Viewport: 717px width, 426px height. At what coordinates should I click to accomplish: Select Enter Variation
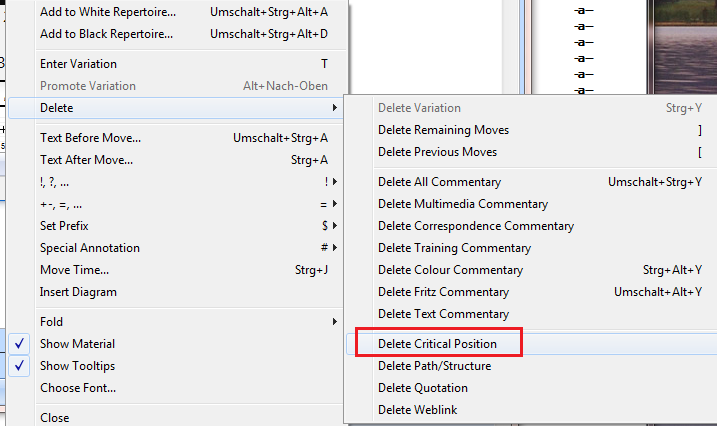pos(78,64)
